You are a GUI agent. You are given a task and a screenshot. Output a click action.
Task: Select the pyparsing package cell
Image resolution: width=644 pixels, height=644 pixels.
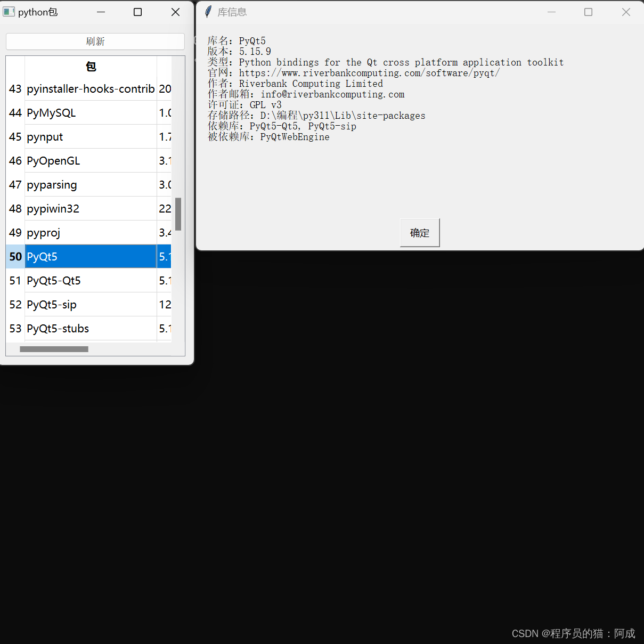(91, 185)
